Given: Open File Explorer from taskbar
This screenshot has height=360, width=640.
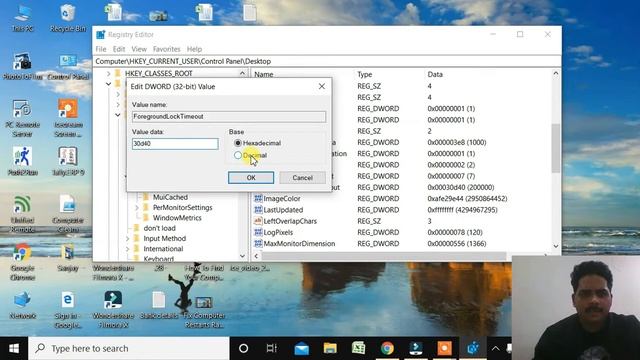Looking at the screenshot, I should pos(330,348).
